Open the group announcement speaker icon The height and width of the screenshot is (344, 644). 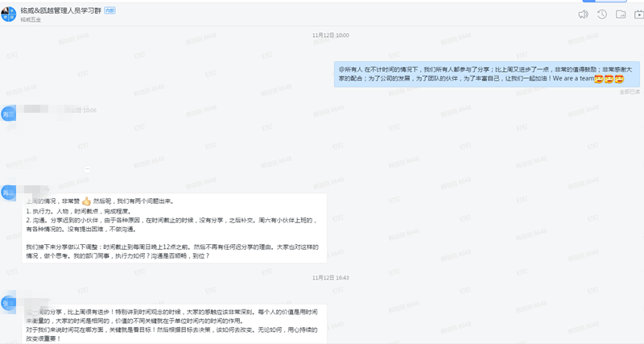583,14
